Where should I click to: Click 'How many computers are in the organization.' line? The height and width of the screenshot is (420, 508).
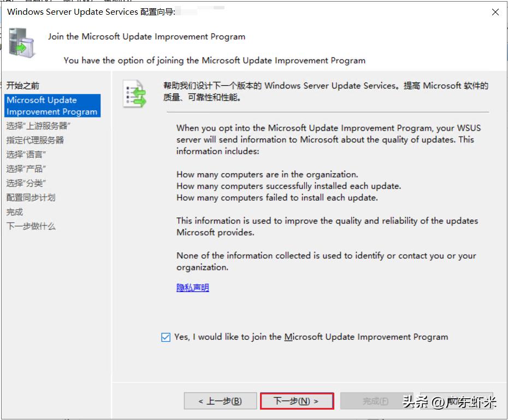pos(267,175)
